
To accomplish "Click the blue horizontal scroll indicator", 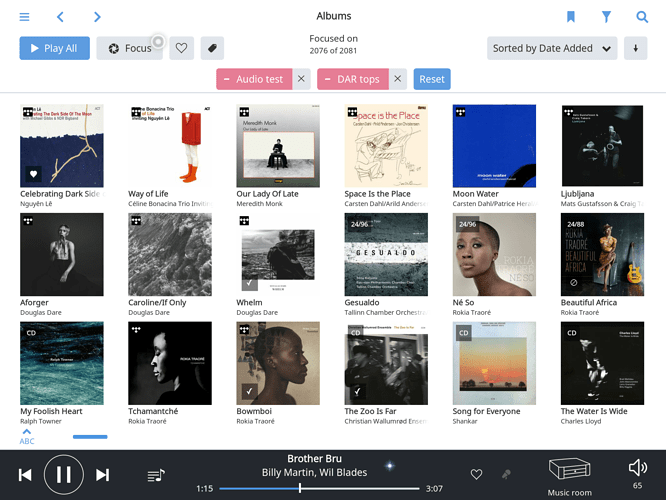I will (x=90, y=437).
